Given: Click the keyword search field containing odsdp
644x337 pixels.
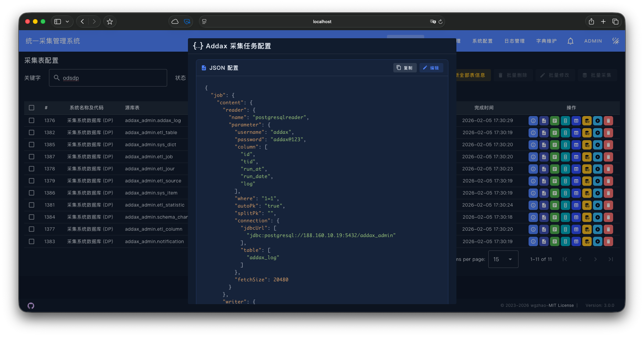Looking at the screenshot, I should (108, 78).
